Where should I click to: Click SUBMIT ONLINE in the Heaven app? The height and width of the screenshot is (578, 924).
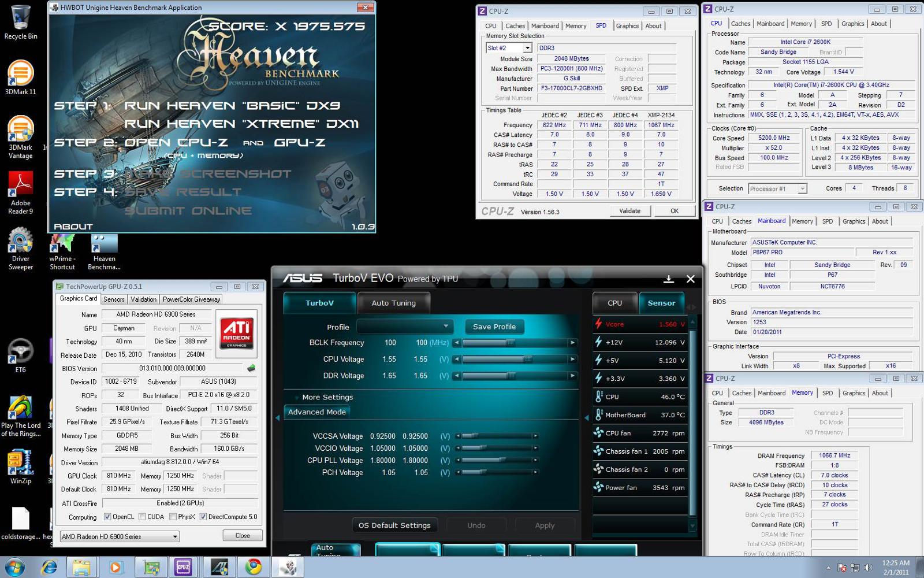pos(188,210)
